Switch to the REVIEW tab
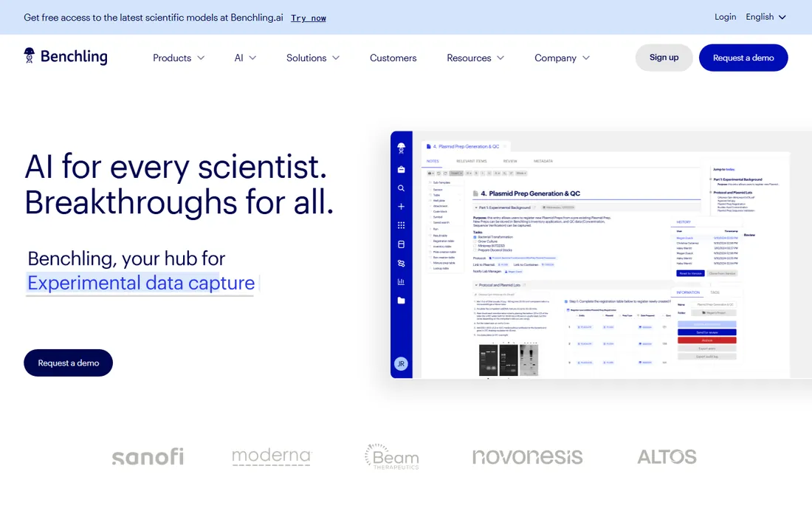 (x=510, y=161)
